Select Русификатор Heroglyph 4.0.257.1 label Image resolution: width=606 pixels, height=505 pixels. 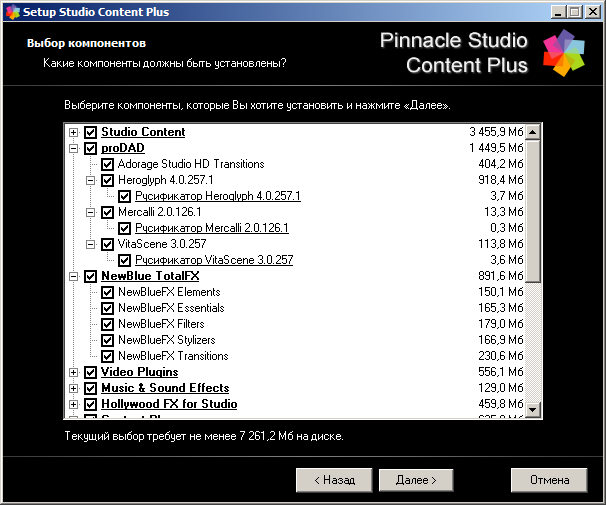[x=218, y=196]
